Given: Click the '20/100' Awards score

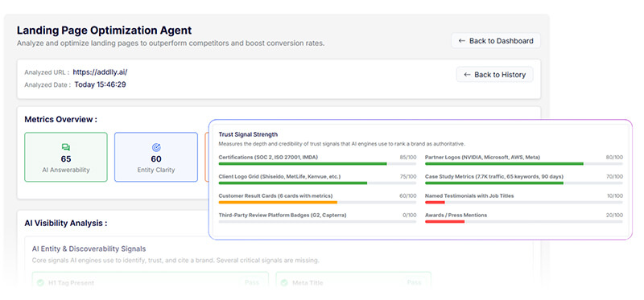Looking at the screenshot, I should coord(614,215).
